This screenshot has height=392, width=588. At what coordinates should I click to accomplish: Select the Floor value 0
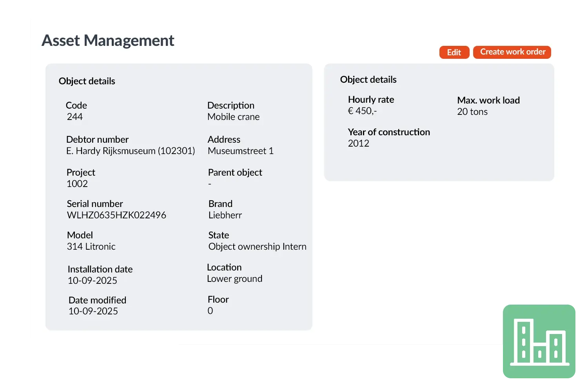(210, 311)
